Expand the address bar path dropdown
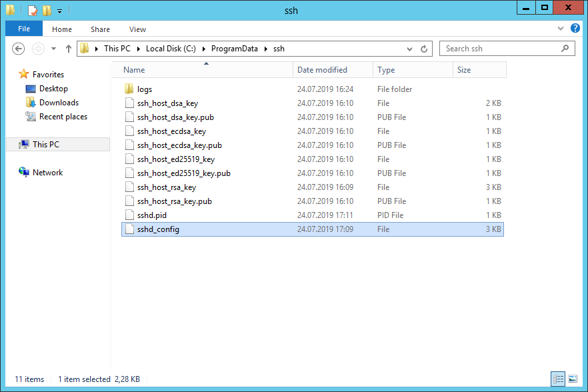The width and height of the screenshot is (588, 392). tap(409, 48)
